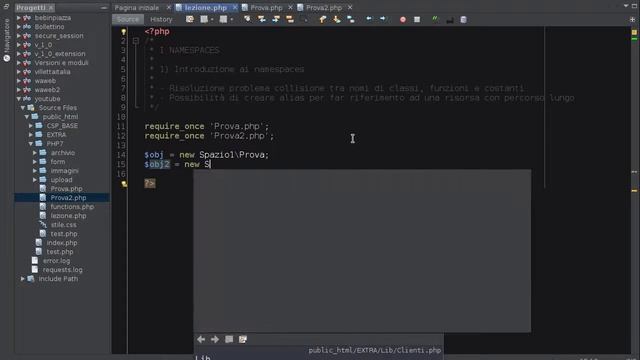Viewport: 640px width, 360px height.
Task: Collapse the PHP7 folder
Action: tap(31, 144)
